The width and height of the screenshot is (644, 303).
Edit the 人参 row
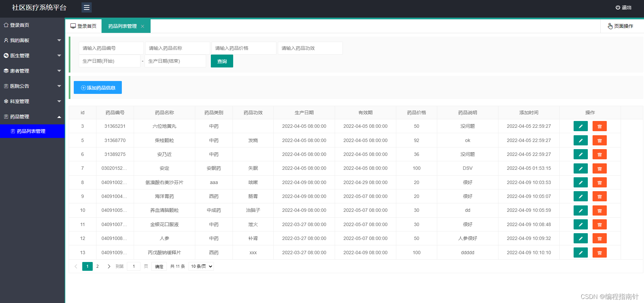tap(580, 238)
